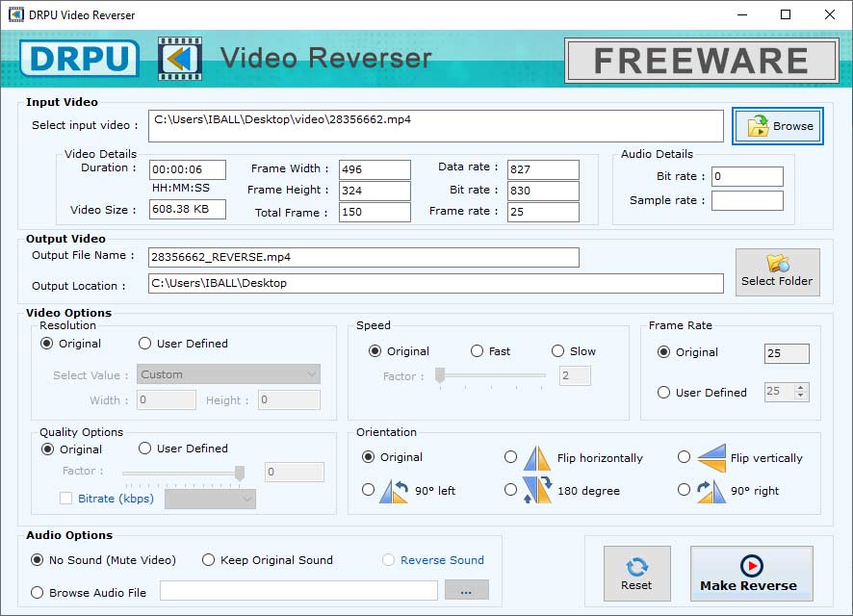Viewport: 853px width, 616px height.
Task: Click the resolution Height field
Action: (289, 400)
